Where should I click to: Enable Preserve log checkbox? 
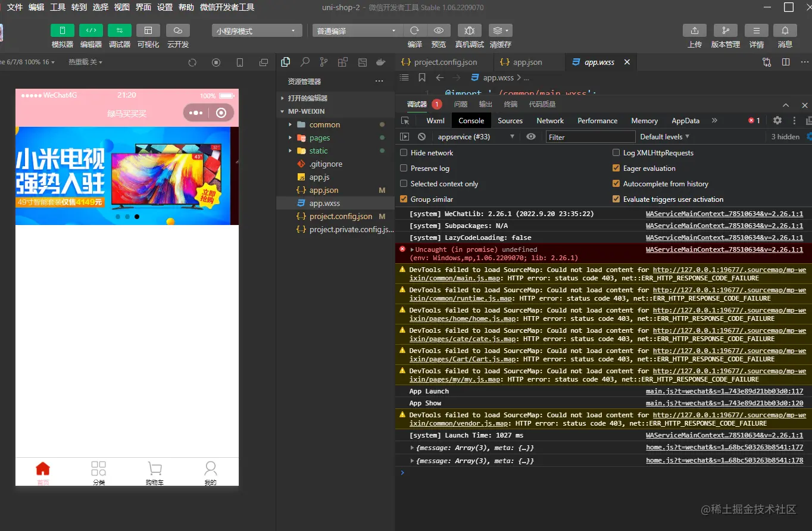click(x=404, y=168)
